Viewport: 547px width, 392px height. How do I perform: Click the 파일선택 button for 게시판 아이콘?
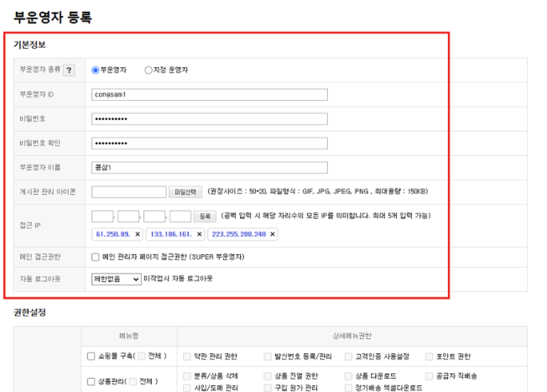[x=185, y=192]
